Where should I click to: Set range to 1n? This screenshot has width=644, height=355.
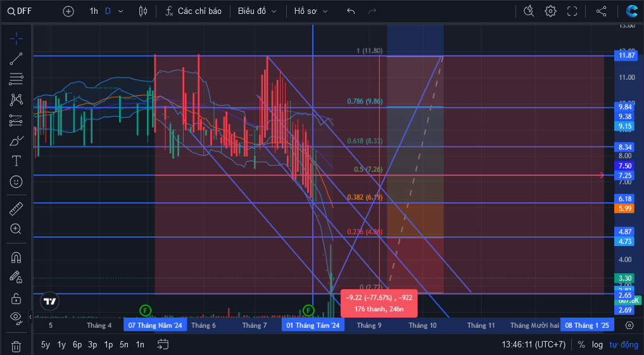140,345
